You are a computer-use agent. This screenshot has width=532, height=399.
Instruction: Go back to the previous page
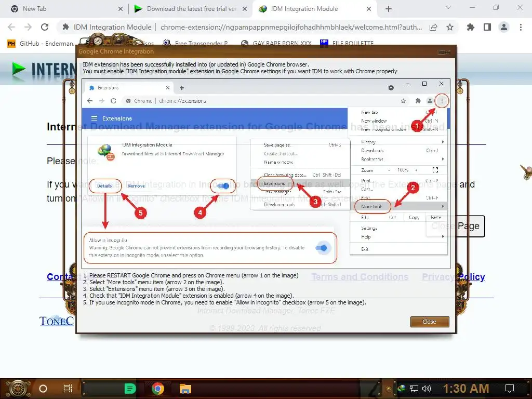point(11,27)
